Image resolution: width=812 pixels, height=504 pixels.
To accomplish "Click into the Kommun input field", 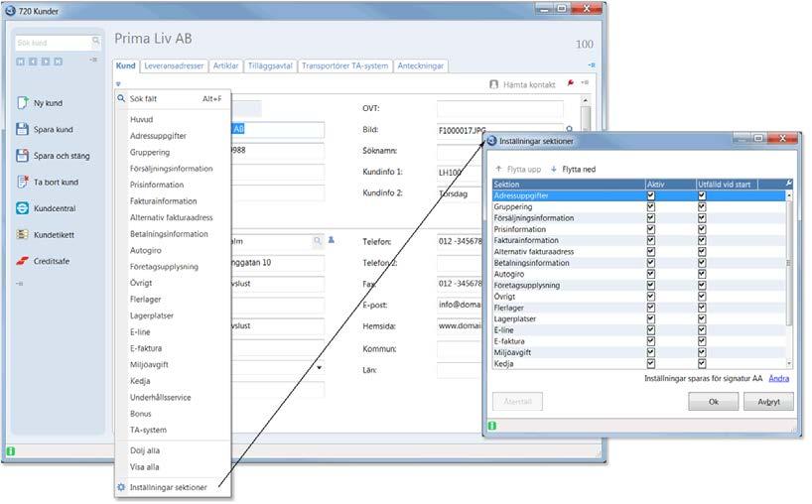I will [460, 349].
